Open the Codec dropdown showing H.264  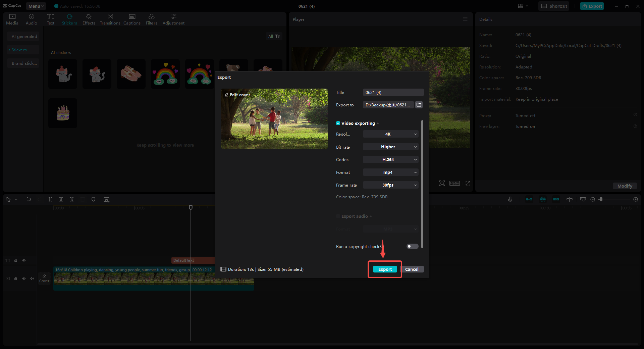[x=390, y=159]
